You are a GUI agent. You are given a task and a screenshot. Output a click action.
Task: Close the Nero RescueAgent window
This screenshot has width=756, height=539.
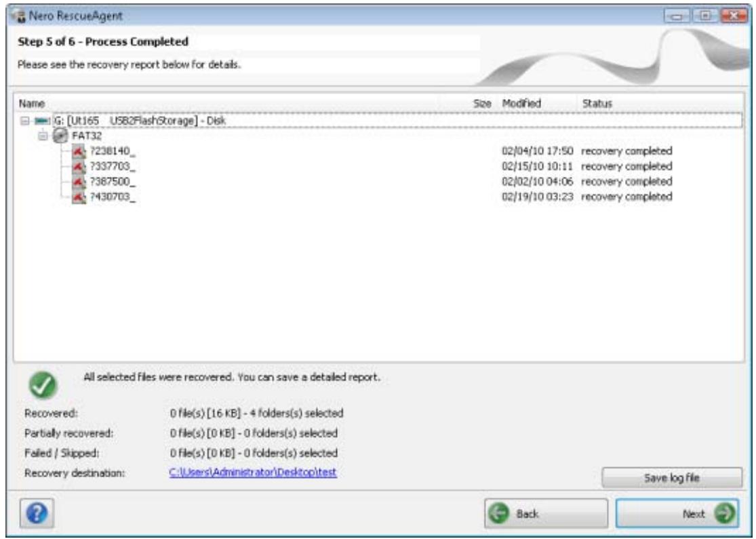[x=734, y=16]
